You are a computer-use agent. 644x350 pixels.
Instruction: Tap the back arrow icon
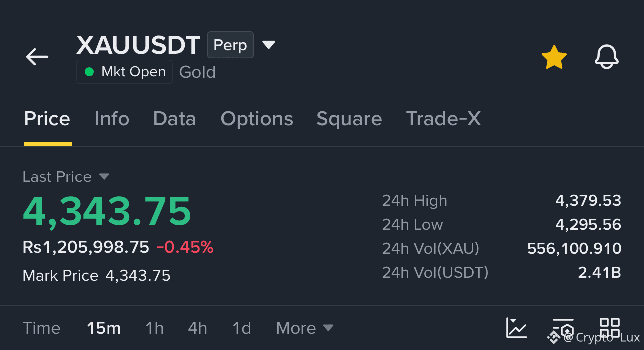37,57
